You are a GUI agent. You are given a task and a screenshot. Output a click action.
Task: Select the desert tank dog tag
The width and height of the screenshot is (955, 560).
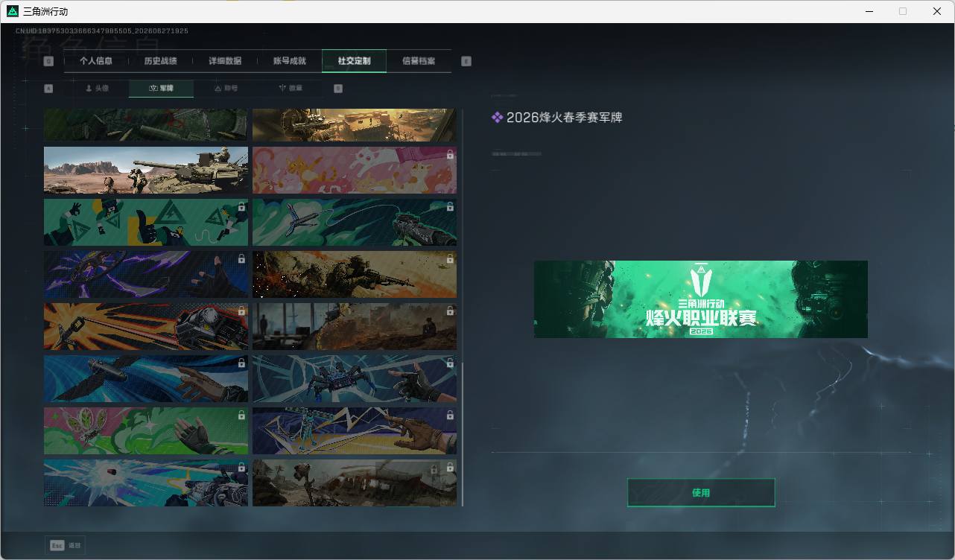146,170
